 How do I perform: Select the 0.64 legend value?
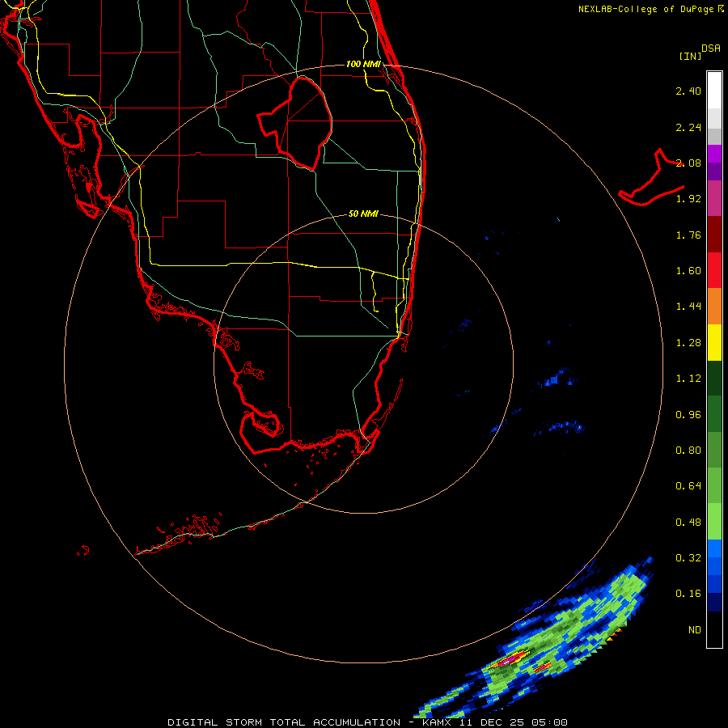pyautogui.click(x=688, y=486)
